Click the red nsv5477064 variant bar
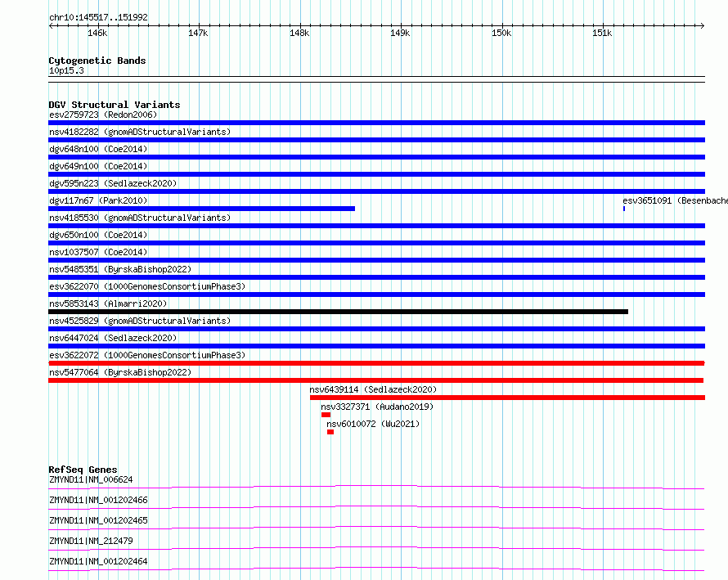The image size is (728, 580). [x=376, y=380]
